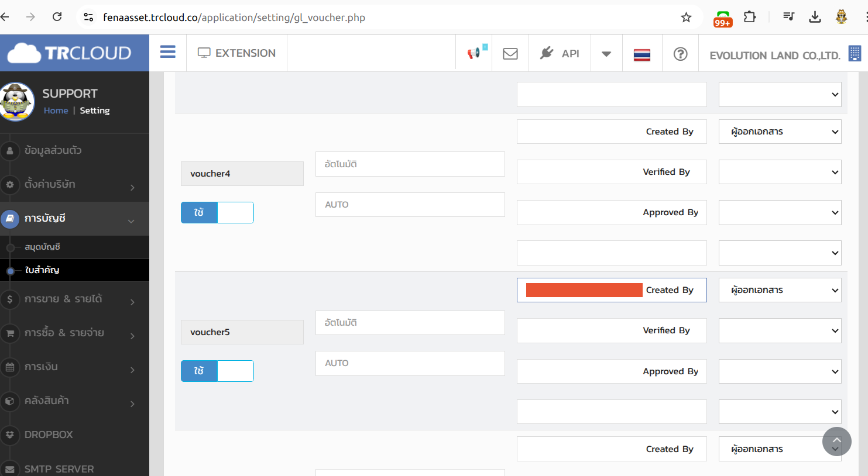Expand the การเงิน sidebar section

tap(74, 367)
